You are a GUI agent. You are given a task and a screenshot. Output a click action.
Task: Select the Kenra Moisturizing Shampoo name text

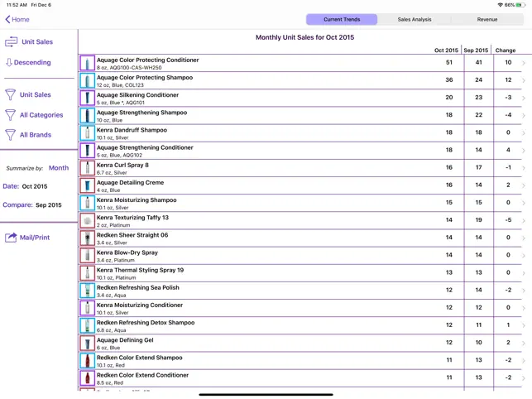(137, 200)
